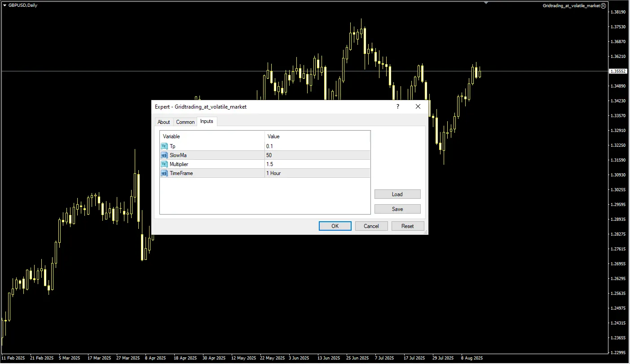Open the GBPUSD,Daily chart dropdown arrow

[4, 5]
